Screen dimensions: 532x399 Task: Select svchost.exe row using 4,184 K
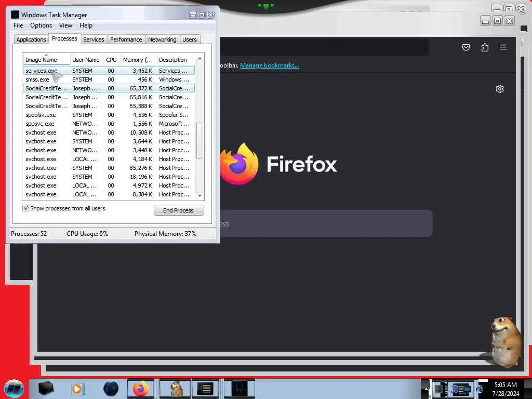(109, 159)
